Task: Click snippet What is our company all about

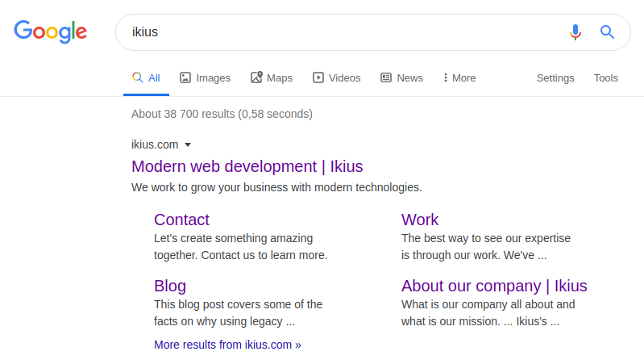Action: click(x=488, y=313)
